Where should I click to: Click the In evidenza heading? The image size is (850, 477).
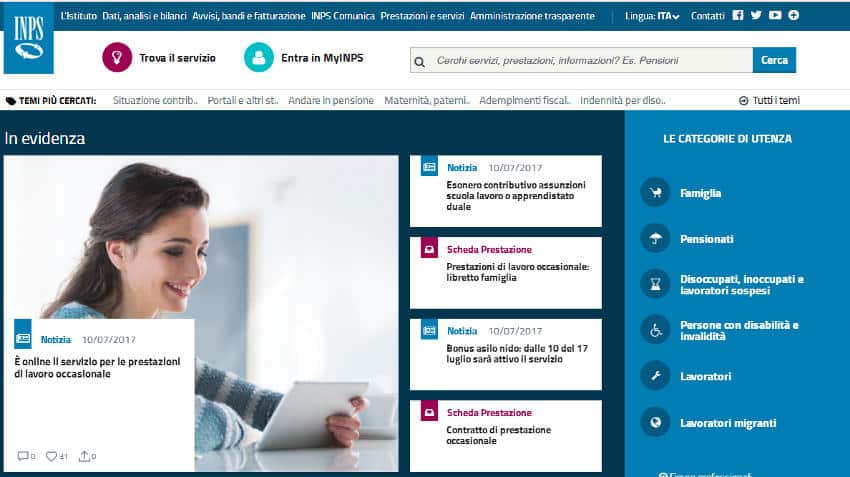45,138
